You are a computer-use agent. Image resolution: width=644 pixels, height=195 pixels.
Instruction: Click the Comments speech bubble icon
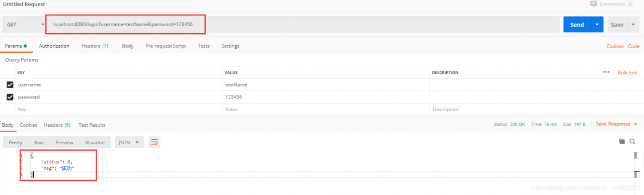(x=594, y=4)
